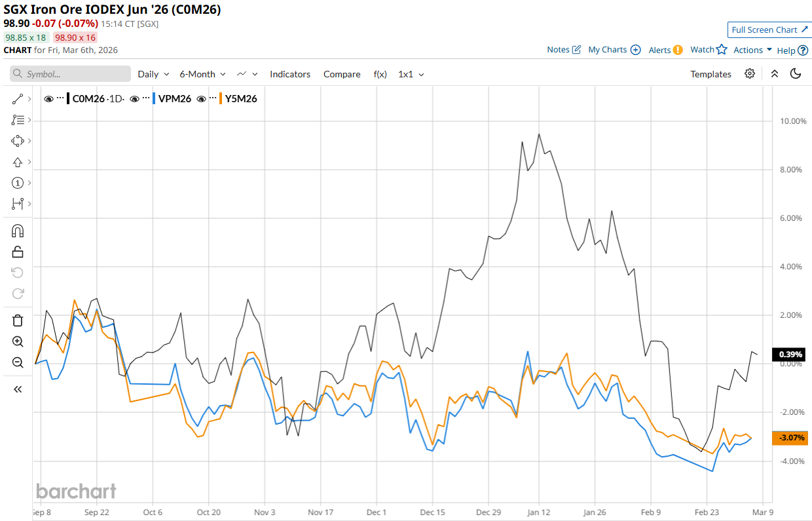Open chart settings gear
The height and width of the screenshot is (521, 812).
tap(750, 73)
